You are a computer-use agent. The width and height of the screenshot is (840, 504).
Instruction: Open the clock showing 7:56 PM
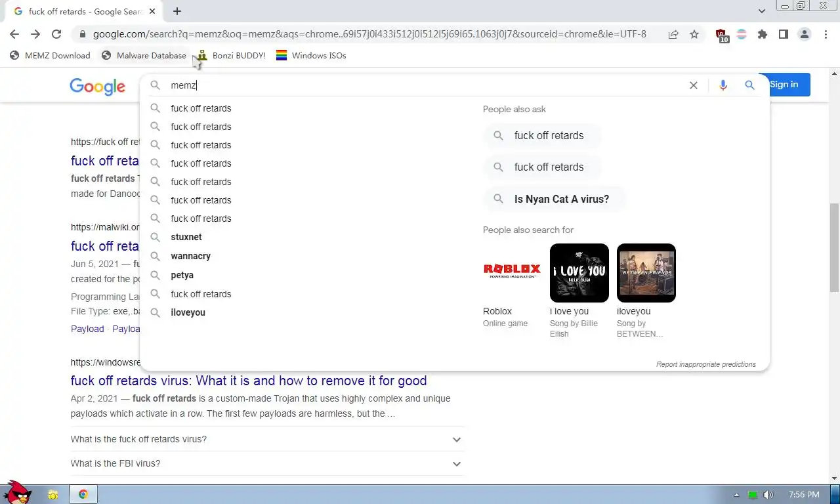pyautogui.click(x=804, y=495)
